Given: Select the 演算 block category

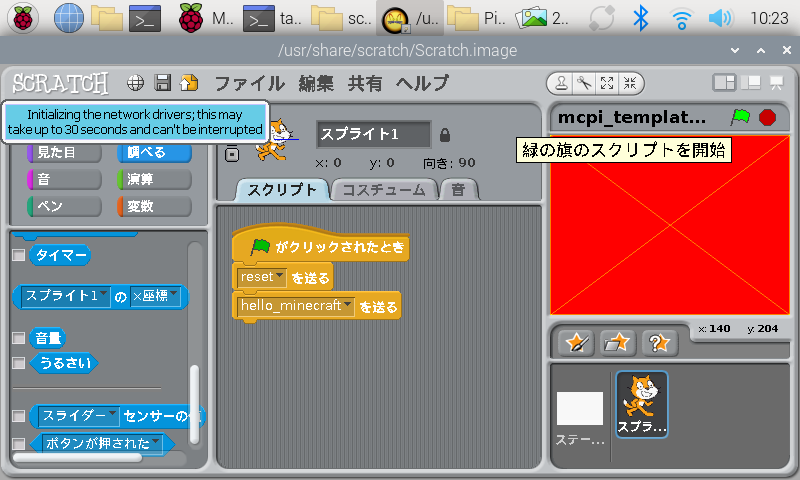Looking at the screenshot, I should 154,179.
